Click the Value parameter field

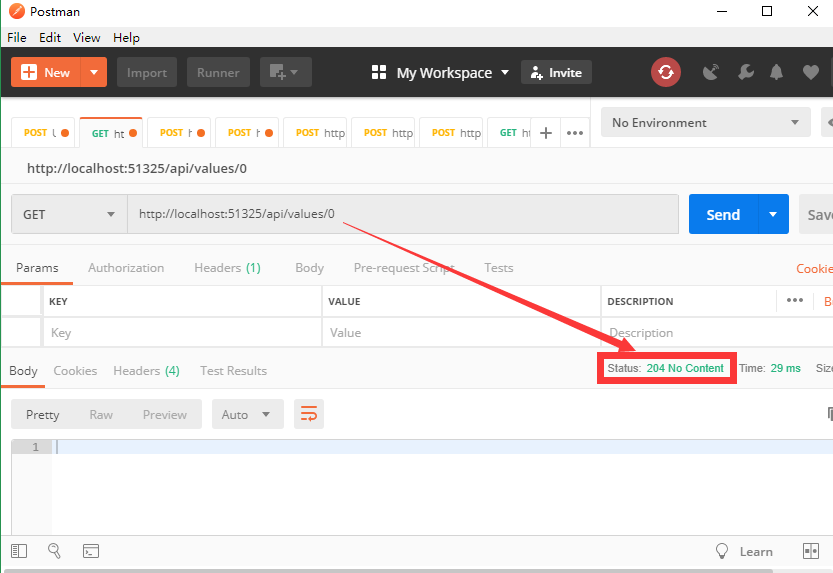pyautogui.click(x=461, y=332)
